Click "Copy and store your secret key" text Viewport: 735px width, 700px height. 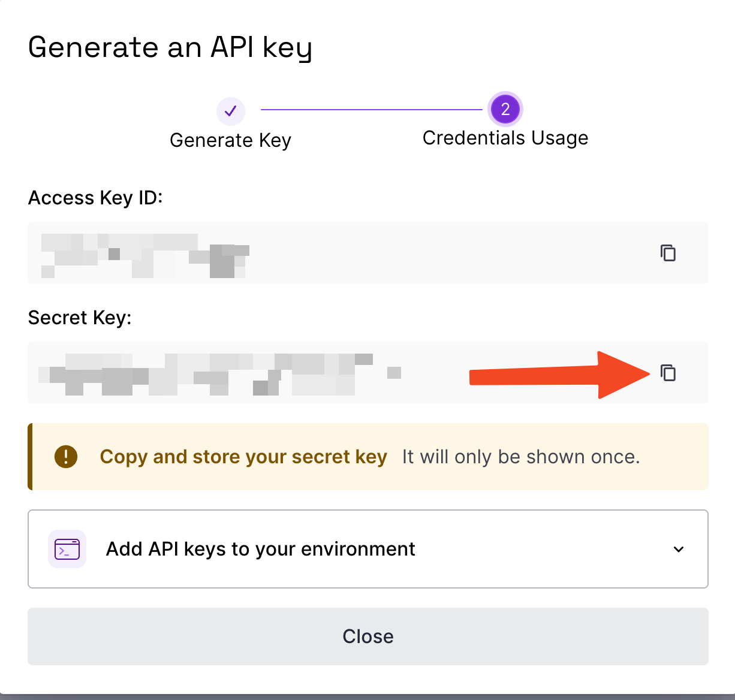(243, 457)
